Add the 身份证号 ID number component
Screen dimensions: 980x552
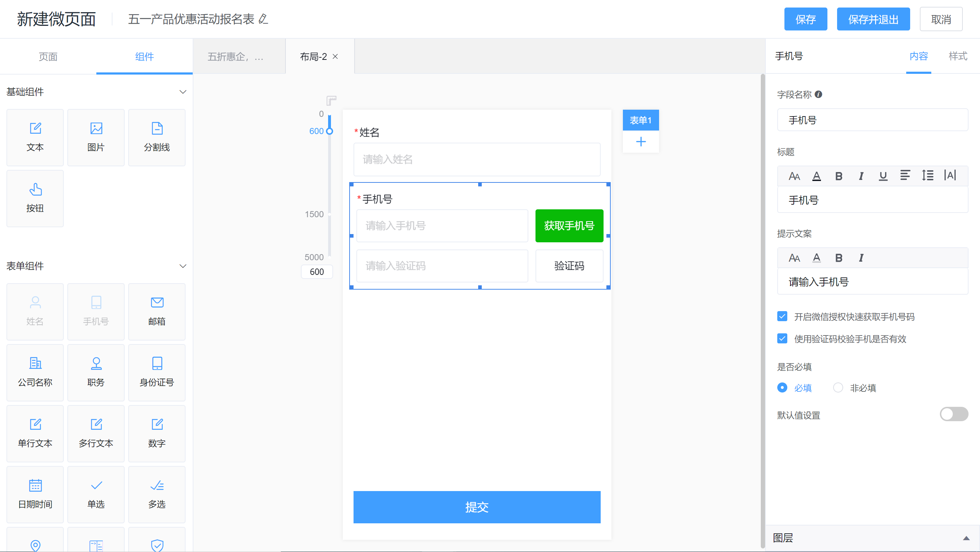click(157, 372)
